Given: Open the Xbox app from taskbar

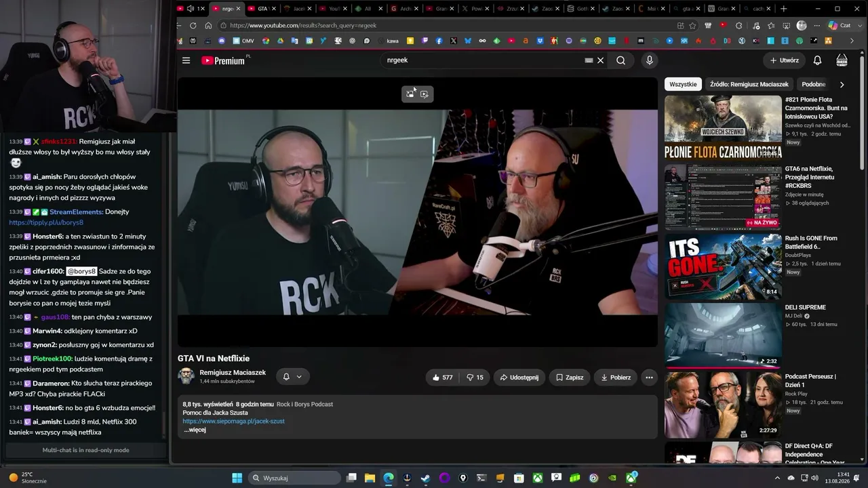Looking at the screenshot, I should tap(537, 478).
